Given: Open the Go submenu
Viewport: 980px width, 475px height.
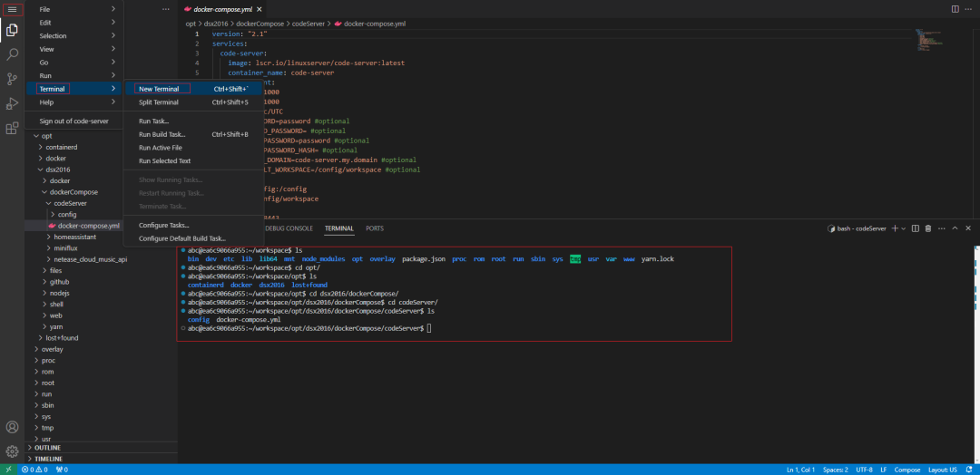Looking at the screenshot, I should [73, 63].
